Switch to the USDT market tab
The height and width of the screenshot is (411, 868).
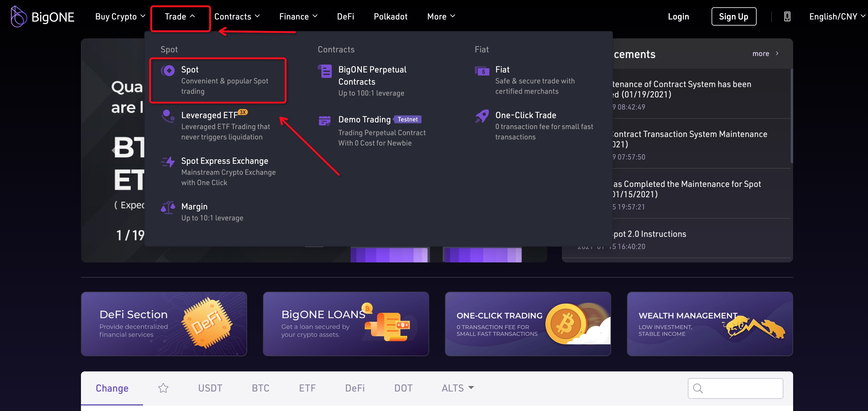click(x=210, y=388)
